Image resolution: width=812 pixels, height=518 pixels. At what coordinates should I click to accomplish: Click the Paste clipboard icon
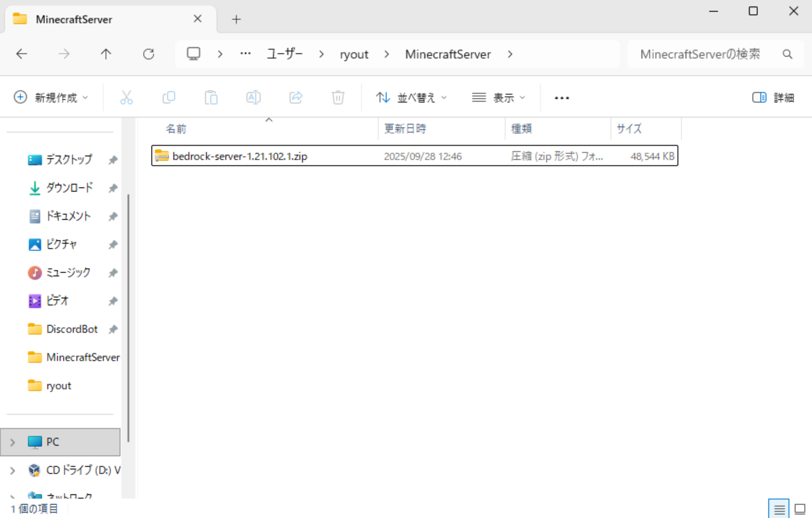[211, 98]
